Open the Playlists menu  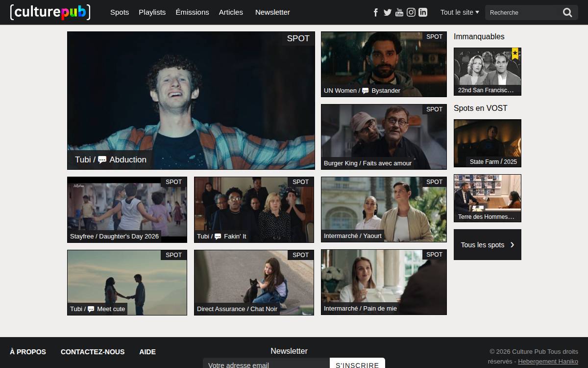[152, 12]
